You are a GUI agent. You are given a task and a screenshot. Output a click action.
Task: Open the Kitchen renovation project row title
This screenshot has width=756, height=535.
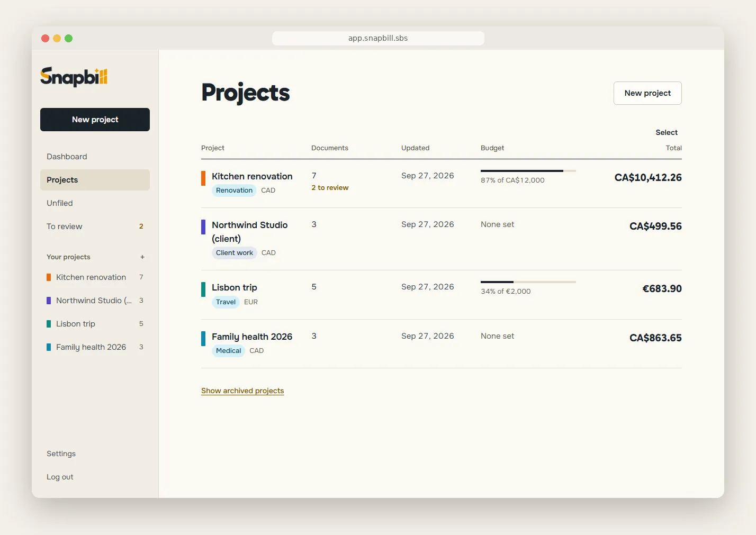click(x=252, y=176)
